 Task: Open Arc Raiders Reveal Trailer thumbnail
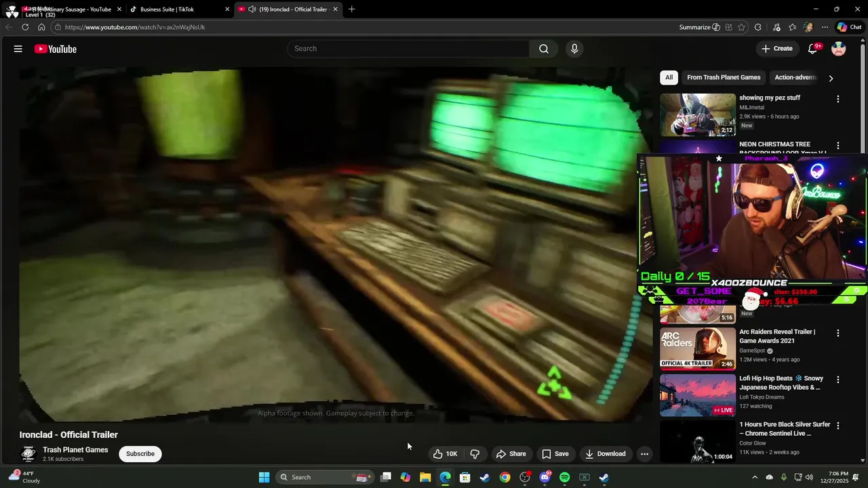[698, 348]
